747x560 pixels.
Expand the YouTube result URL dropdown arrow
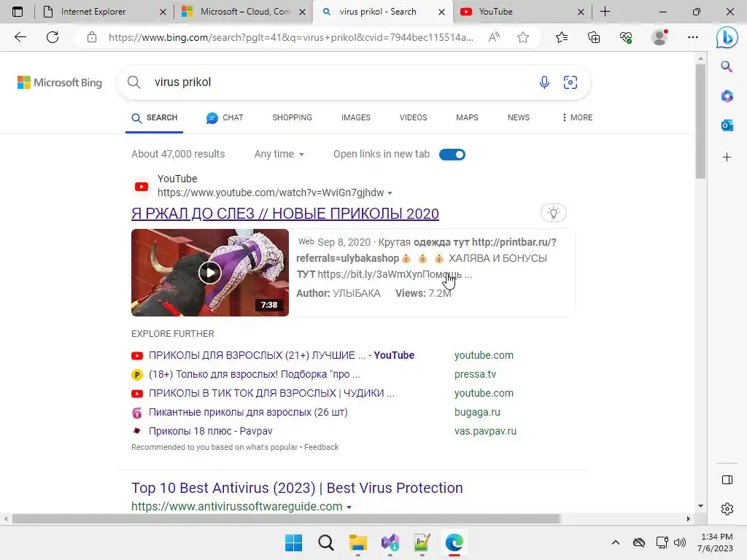tap(390, 193)
